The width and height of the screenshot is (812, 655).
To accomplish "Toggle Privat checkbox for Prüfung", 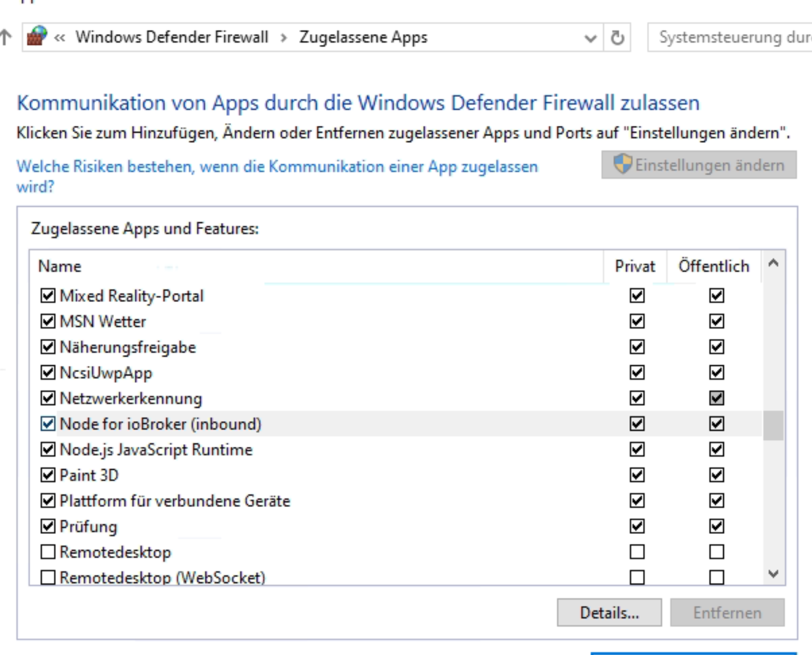I will pos(637,526).
